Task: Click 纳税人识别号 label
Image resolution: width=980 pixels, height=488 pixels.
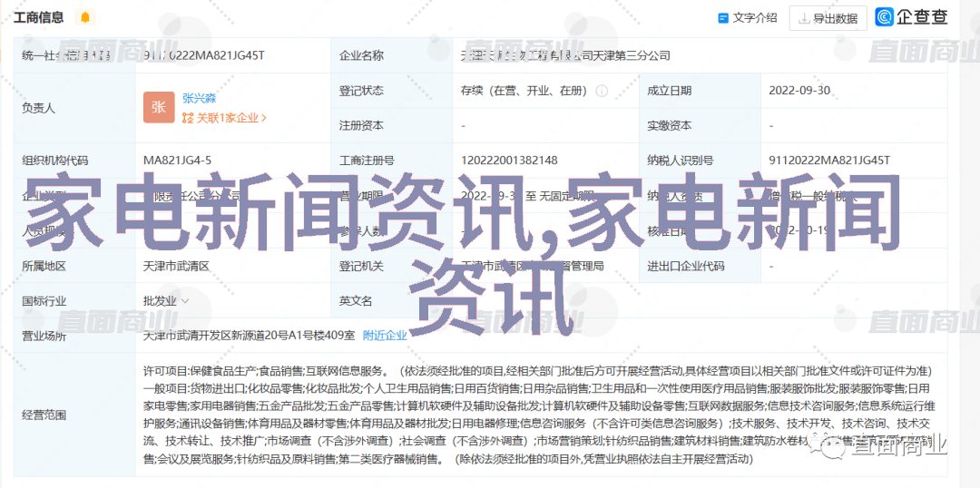Action: pos(680,160)
